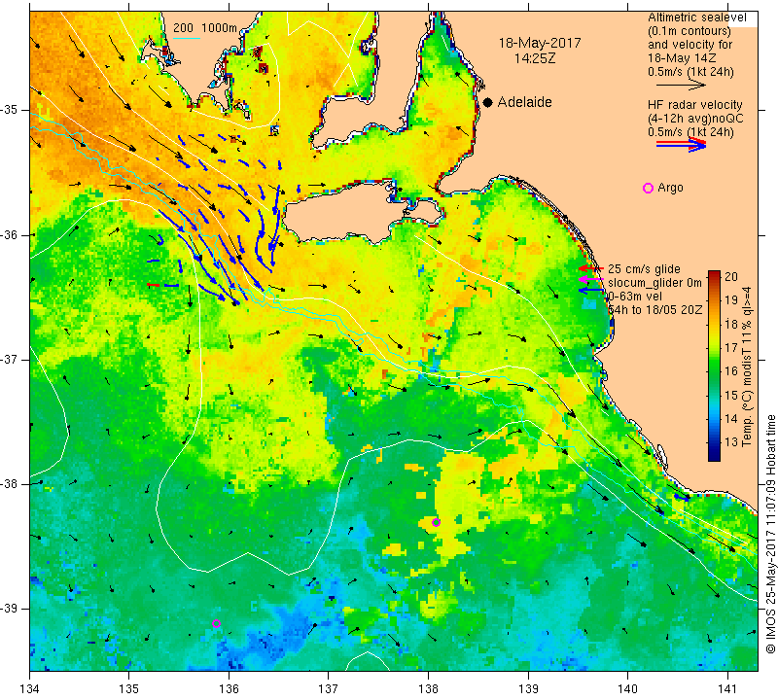Click the 20 label on temperature scale

pos(731,277)
